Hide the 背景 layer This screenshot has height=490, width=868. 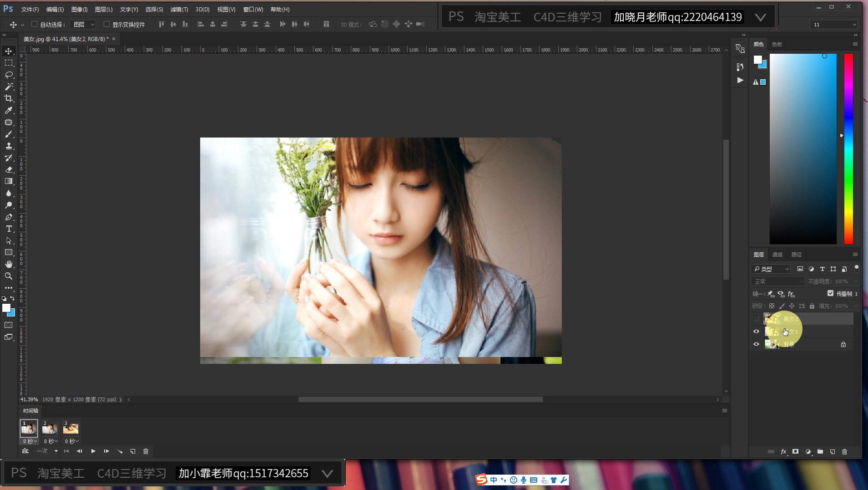tap(756, 344)
